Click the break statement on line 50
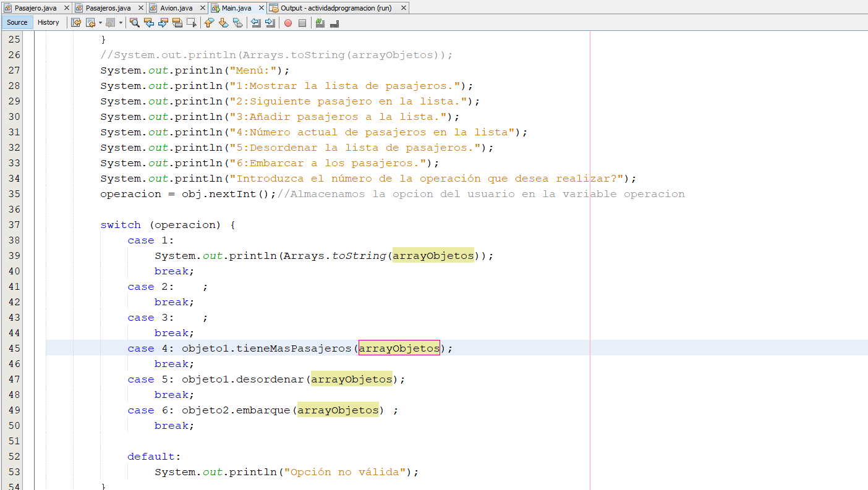Image resolution: width=868 pixels, height=490 pixels. tap(174, 426)
